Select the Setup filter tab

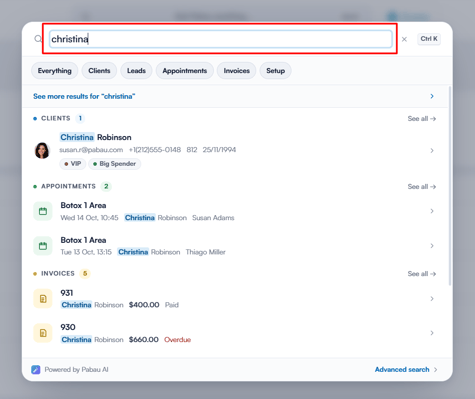pos(276,71)
